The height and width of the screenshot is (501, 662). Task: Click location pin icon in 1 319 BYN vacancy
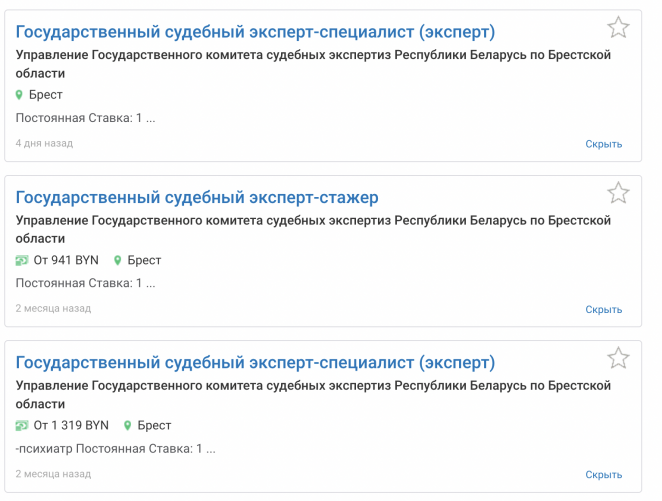(127, 425)
